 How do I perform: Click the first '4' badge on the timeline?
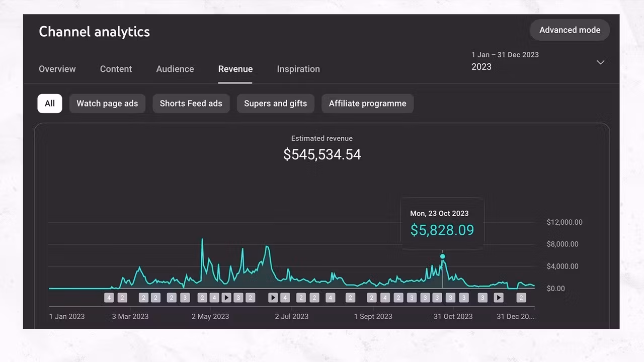coord(109,298)
